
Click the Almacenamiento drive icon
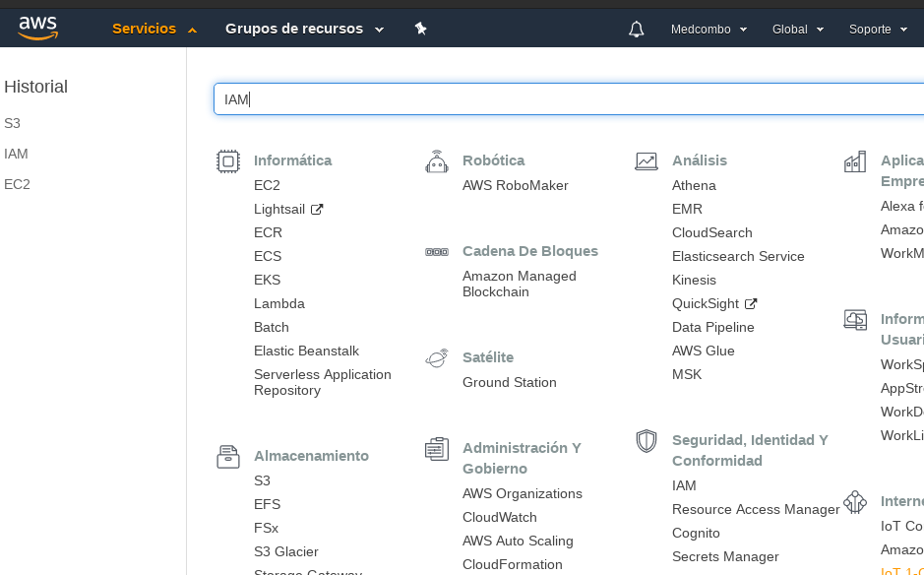pos(227,455)
